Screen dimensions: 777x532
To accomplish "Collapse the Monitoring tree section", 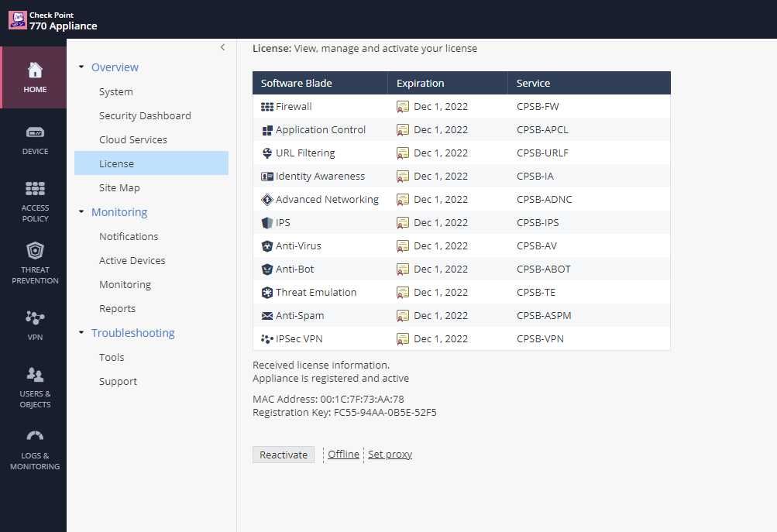I will (x=81, y=212).
